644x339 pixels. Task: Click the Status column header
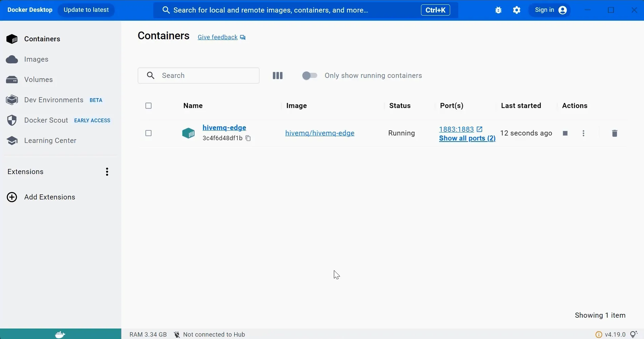[x=400, y=106]
